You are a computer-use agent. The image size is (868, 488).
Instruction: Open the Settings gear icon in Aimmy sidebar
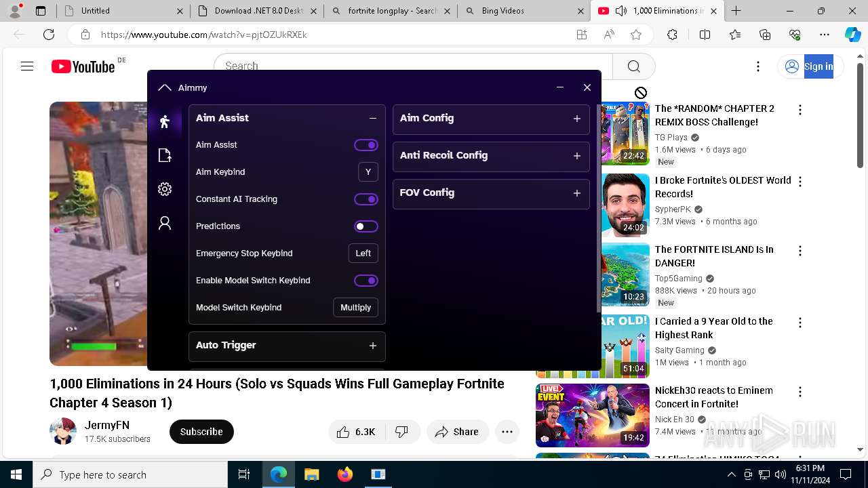165,189
